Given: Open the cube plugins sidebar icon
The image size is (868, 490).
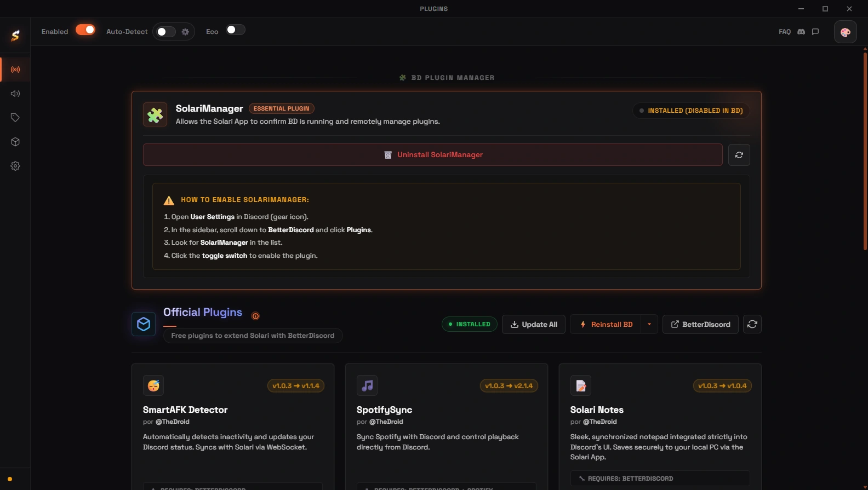Looking at the screenshot, I should click(x=15, y=142).
